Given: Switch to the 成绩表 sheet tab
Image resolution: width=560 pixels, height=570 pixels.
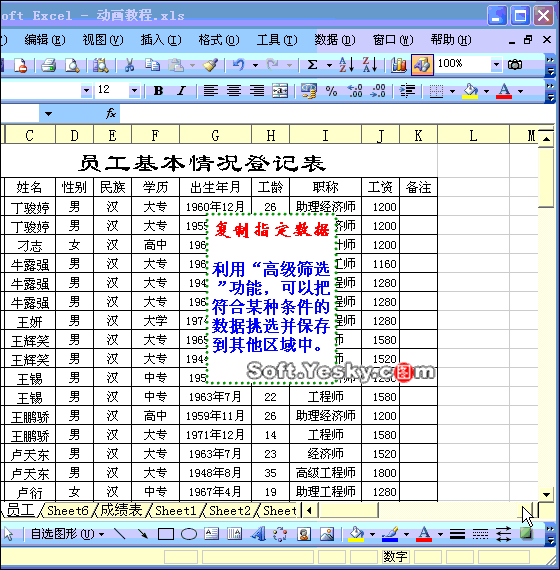Looking at the screenshot, I should (121, 510).
